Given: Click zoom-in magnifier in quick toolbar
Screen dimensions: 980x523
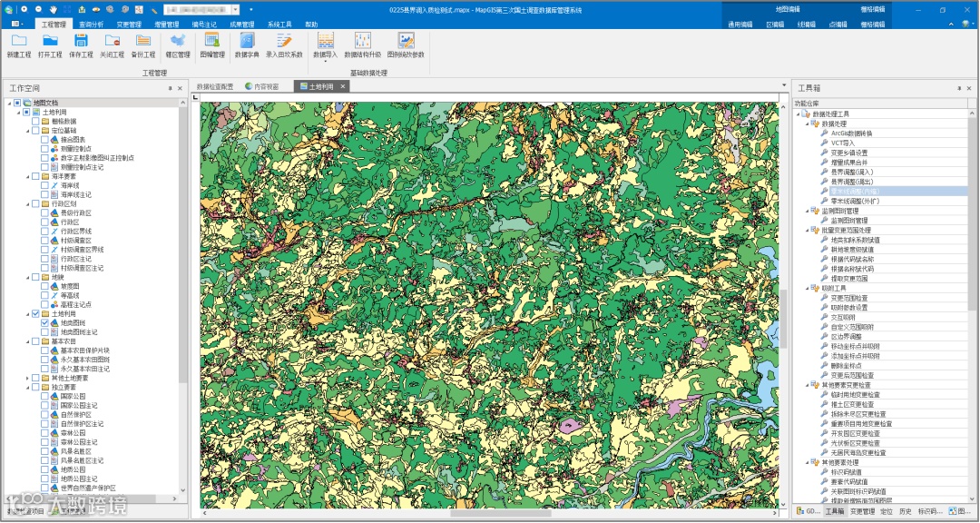Looking at the screenshot, I should pyautogui.click(x=24, y=9).
